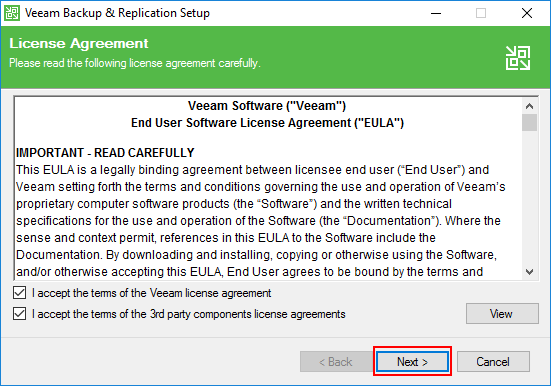Click the EULA scrollbar thumb

pos(529,122)
